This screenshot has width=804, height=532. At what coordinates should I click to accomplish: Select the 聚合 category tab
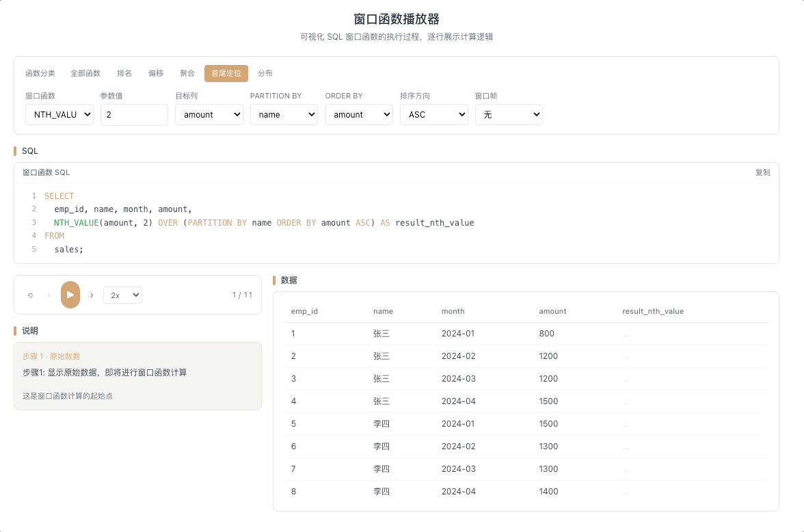pos(187,73)
